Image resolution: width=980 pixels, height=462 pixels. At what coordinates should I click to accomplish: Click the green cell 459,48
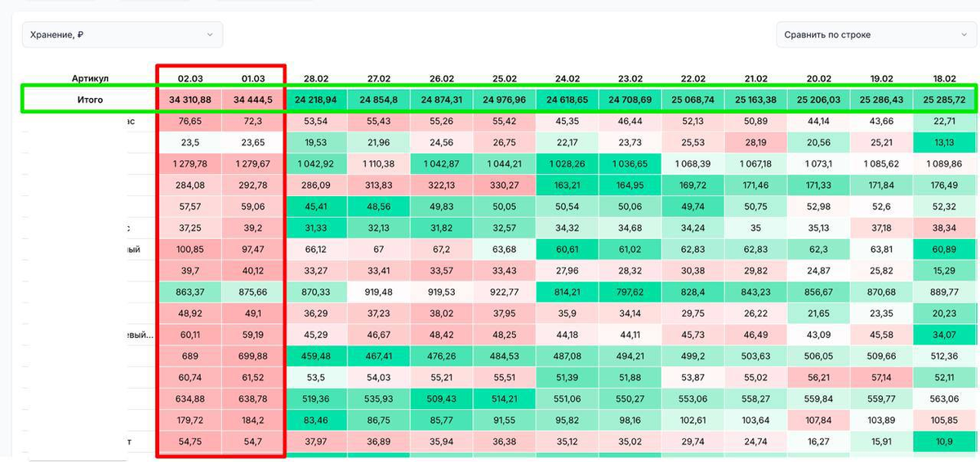pos(316,356)
